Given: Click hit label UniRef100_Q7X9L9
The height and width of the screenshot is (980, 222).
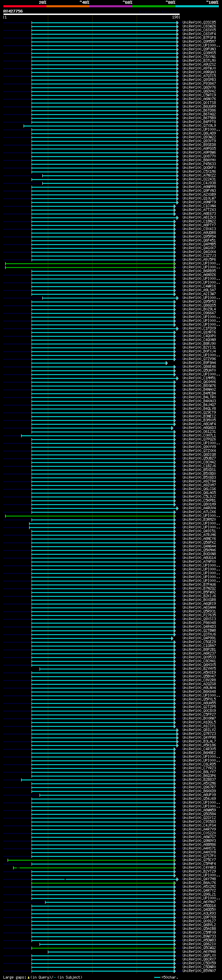Looking at the screenshot, I should [199, 125].
